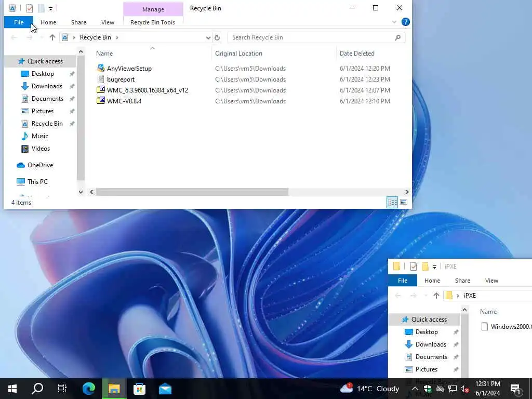Click the search magnifier icon
The image size is (532, 399).
click(397, 37)
